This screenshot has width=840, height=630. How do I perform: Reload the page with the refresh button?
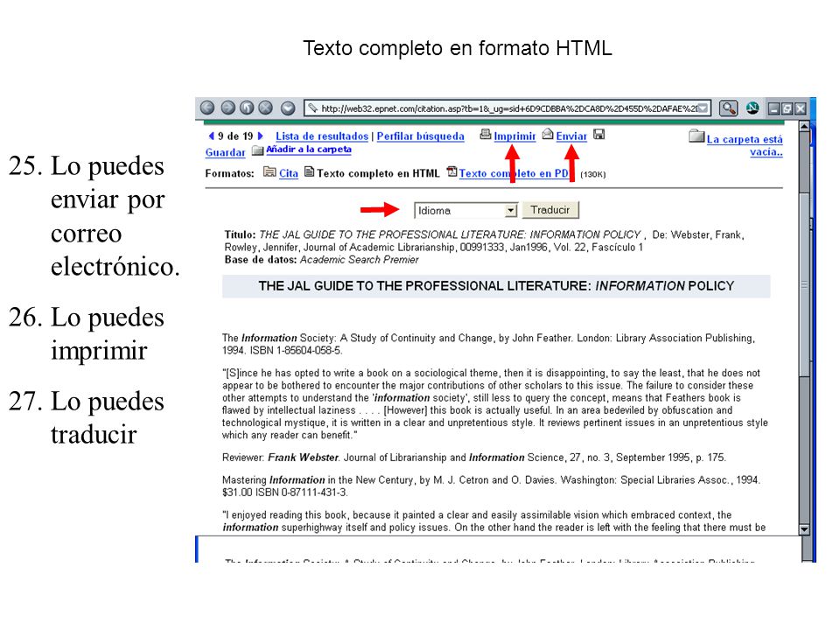tap(247, 108)
